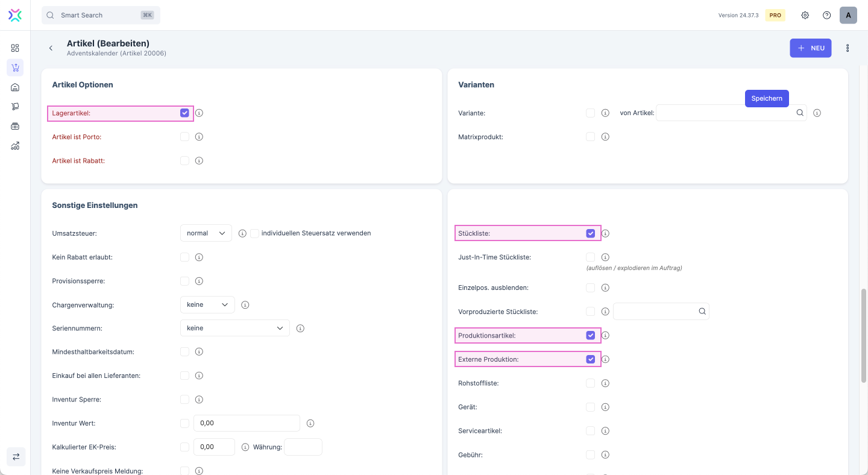Disable the Externe Produktion checkbox
Screen dimensions: 868x475
[x=590, y=359]
